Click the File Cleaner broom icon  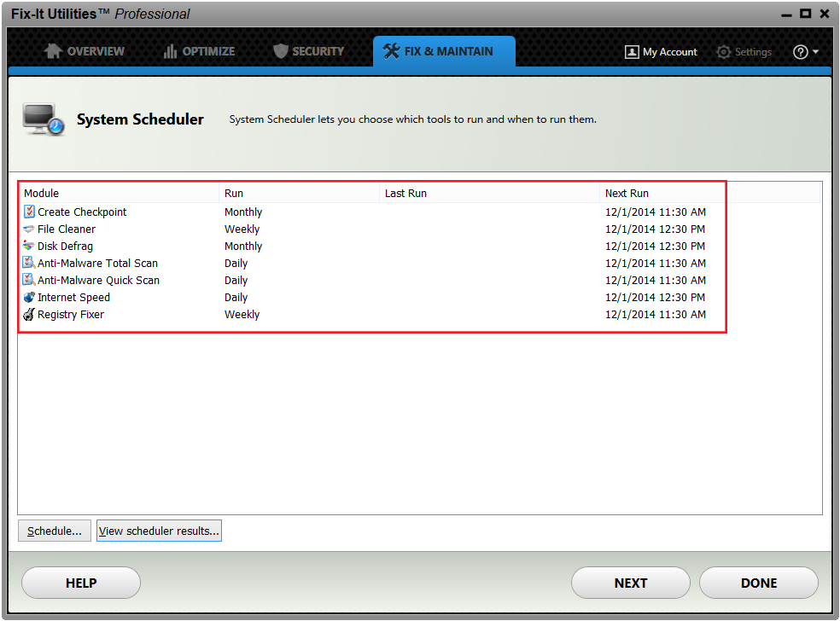pos(28,229)
